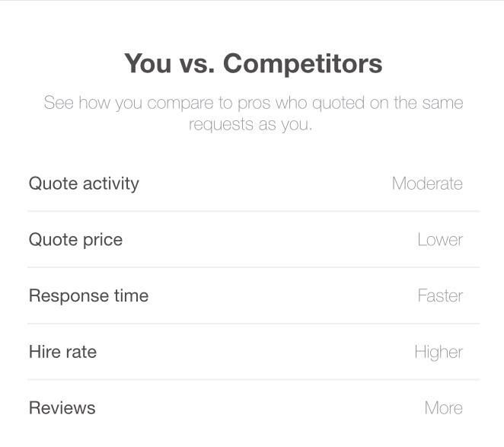Select the "Response time" label
Viewport: 504px width, 447px height.
tap(88, 295)
